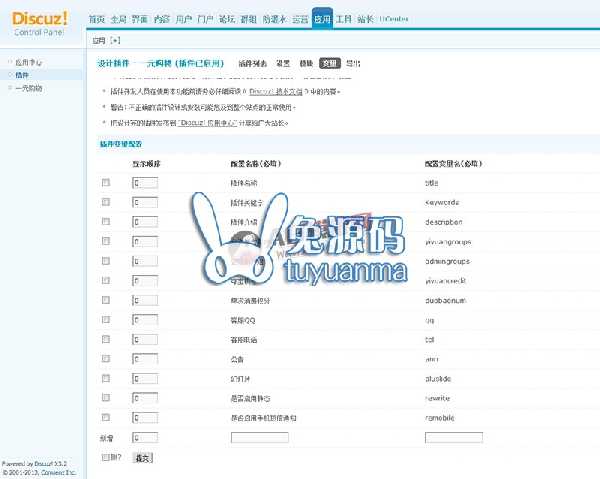Open the 门户 top navigation tab
The width and height of the screenshot is (600, 479).
pos(205,19)
